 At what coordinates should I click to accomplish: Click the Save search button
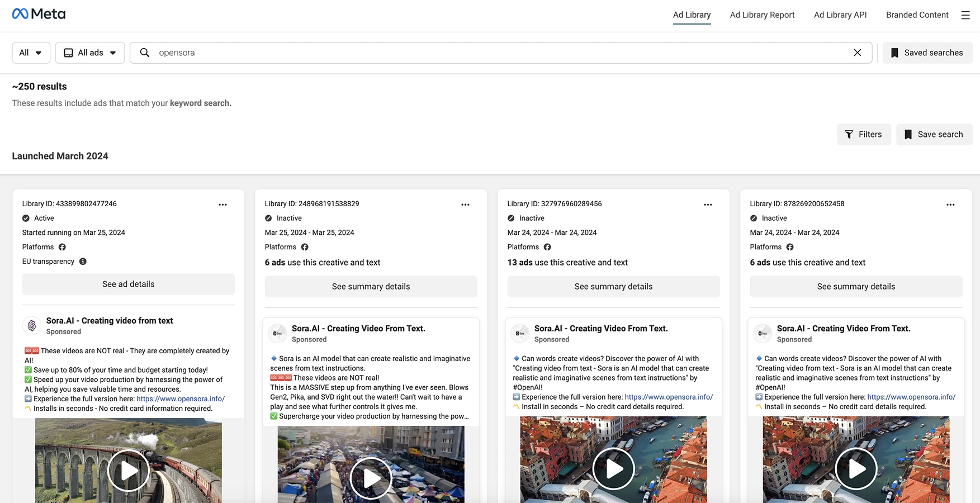[934, 134]
